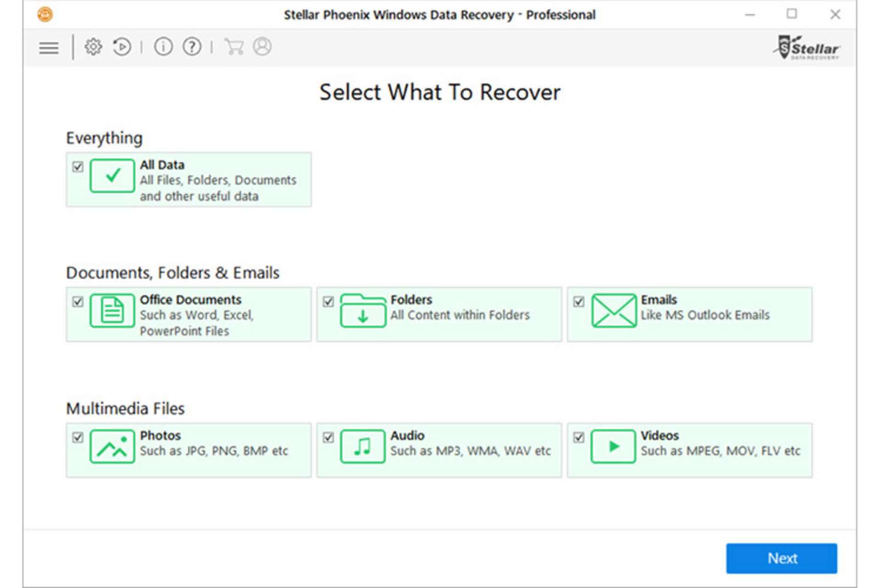The image size is (882, 588).
Task: Maximize the Stellar Phoenix window
Action: click(792, 14)
